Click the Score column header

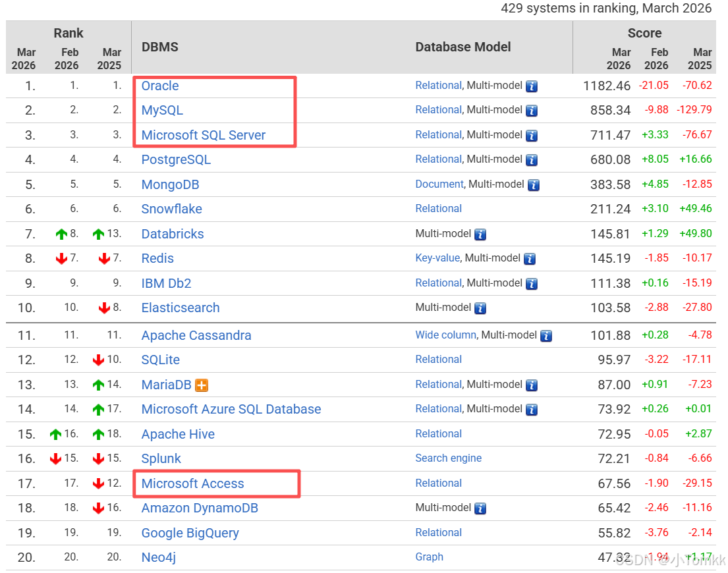(644, 34)
